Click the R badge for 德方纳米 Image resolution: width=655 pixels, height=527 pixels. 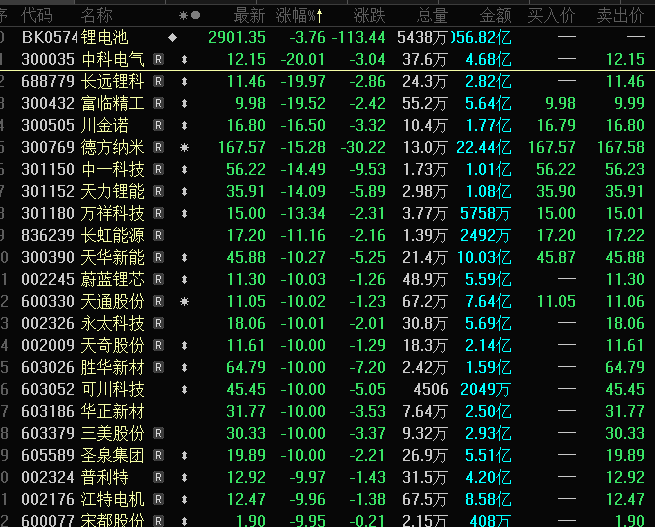158,147
